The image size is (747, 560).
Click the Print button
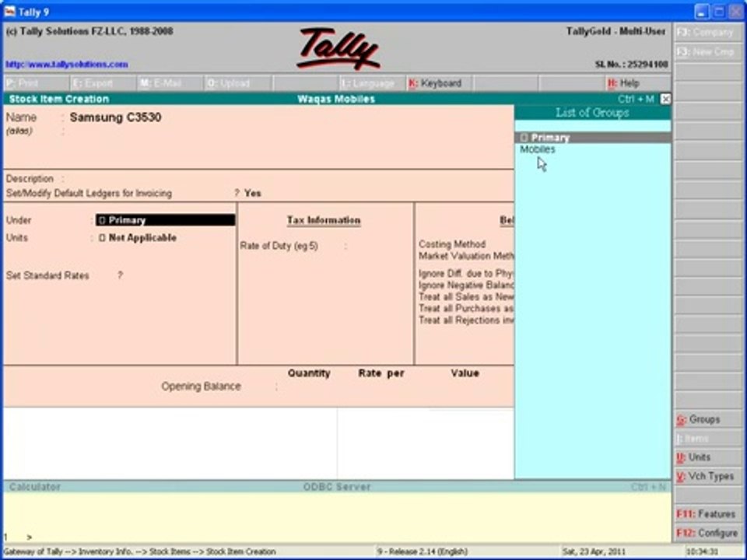point(37,83)
